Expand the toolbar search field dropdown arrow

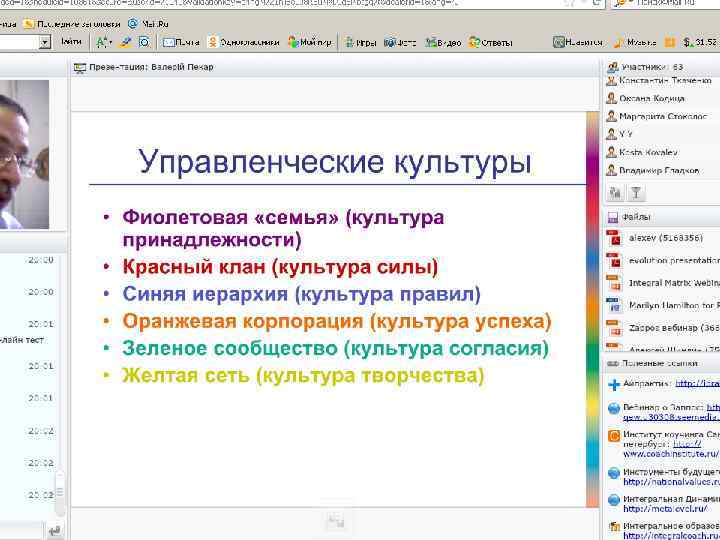tap(45, 43)
